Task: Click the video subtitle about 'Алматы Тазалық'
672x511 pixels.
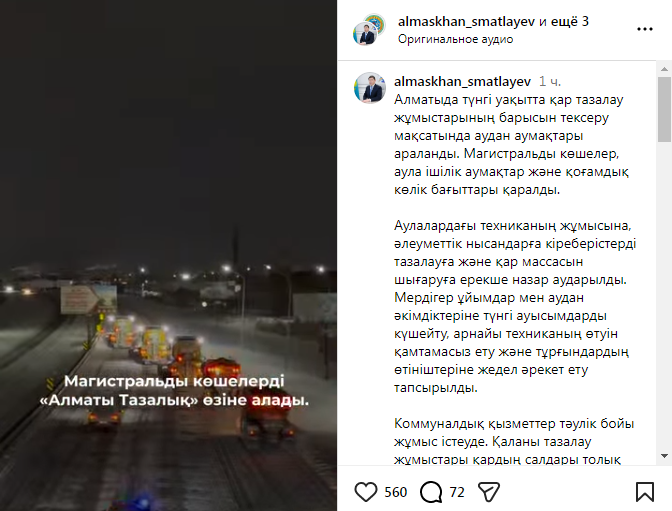Action: click(x=174, y=391)
